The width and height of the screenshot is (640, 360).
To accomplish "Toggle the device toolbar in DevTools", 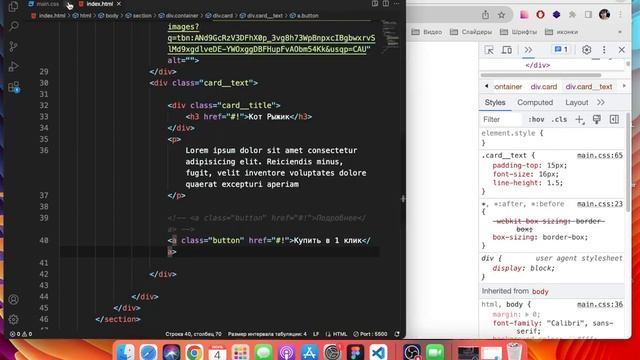I will [x=507, y=50].
